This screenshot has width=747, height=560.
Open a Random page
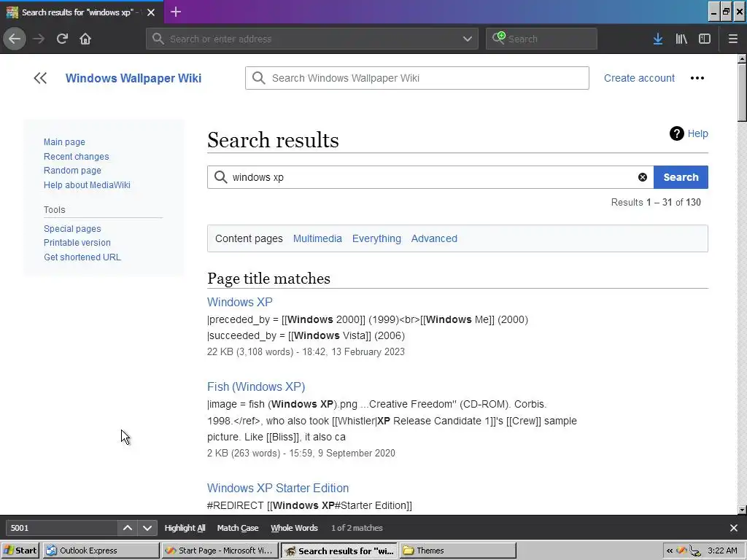point(72,171)
